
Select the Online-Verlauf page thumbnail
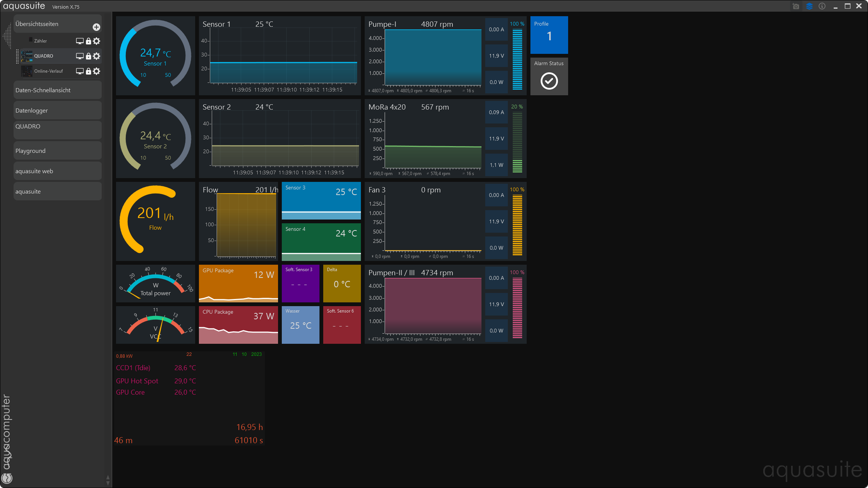[x=27, y=71]
